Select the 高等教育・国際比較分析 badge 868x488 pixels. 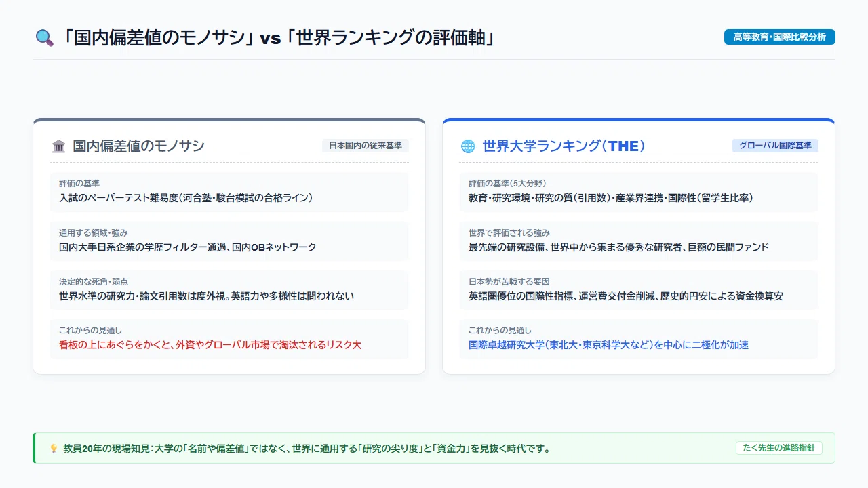click(780, 37)
